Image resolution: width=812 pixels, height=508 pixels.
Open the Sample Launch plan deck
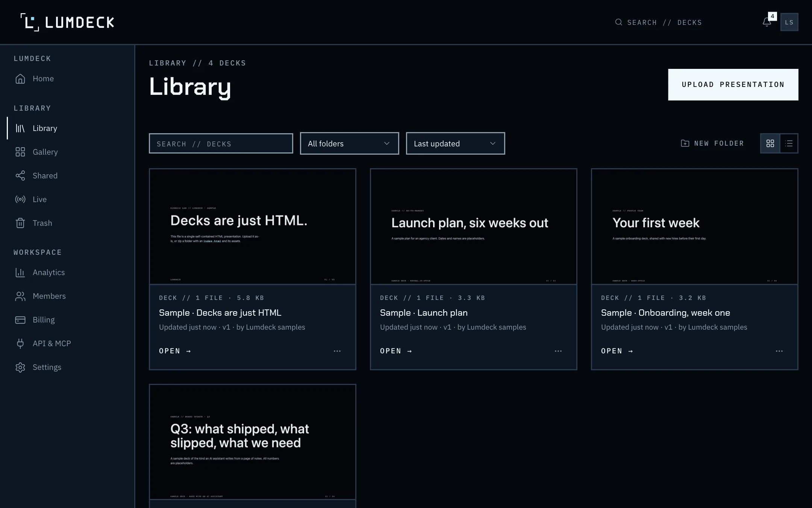[x=396, y=351]
